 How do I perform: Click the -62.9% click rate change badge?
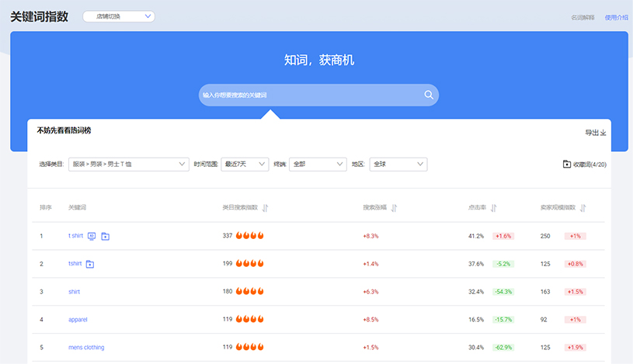click(x=503, y=348)
